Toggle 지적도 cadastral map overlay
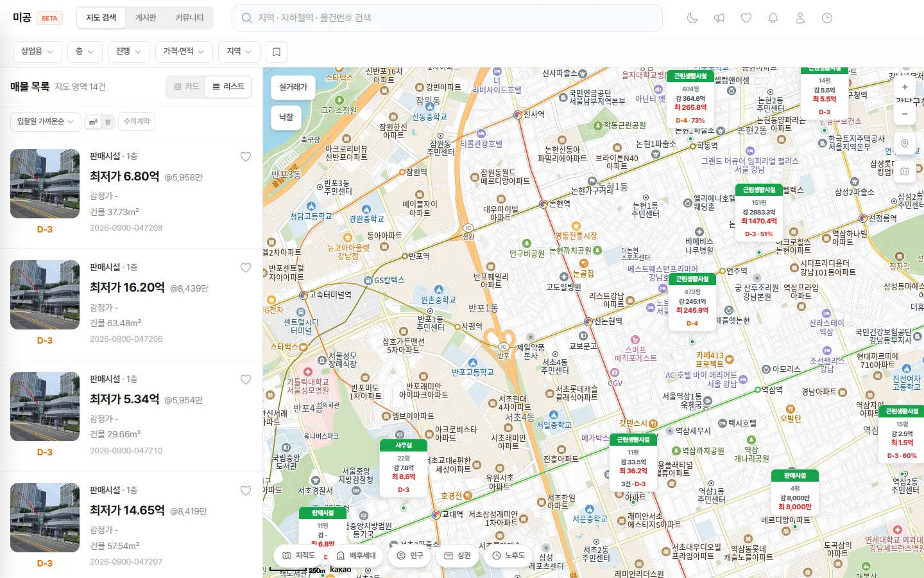The image size is (924, 578). pyautogui.click(x=299, y=556)
